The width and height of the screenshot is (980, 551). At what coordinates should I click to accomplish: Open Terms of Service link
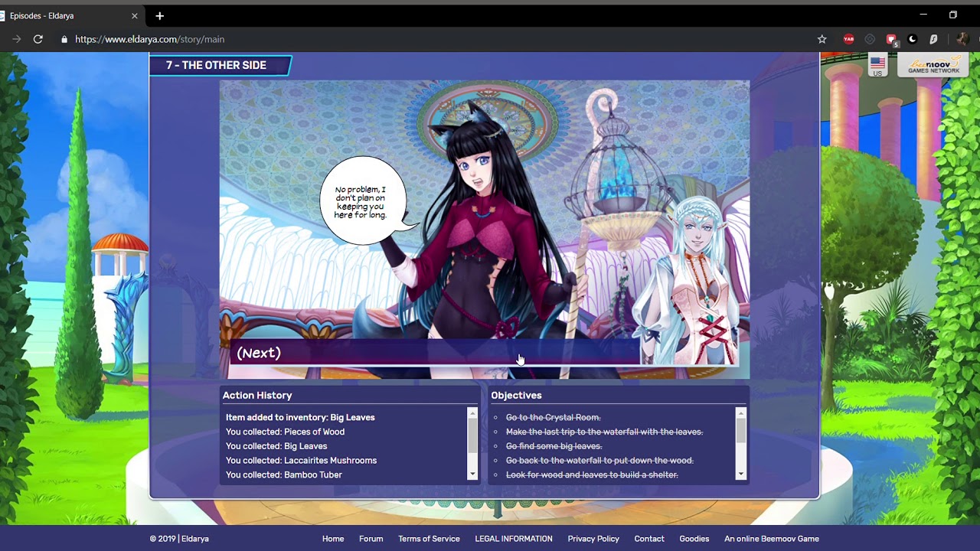[429, 539]
